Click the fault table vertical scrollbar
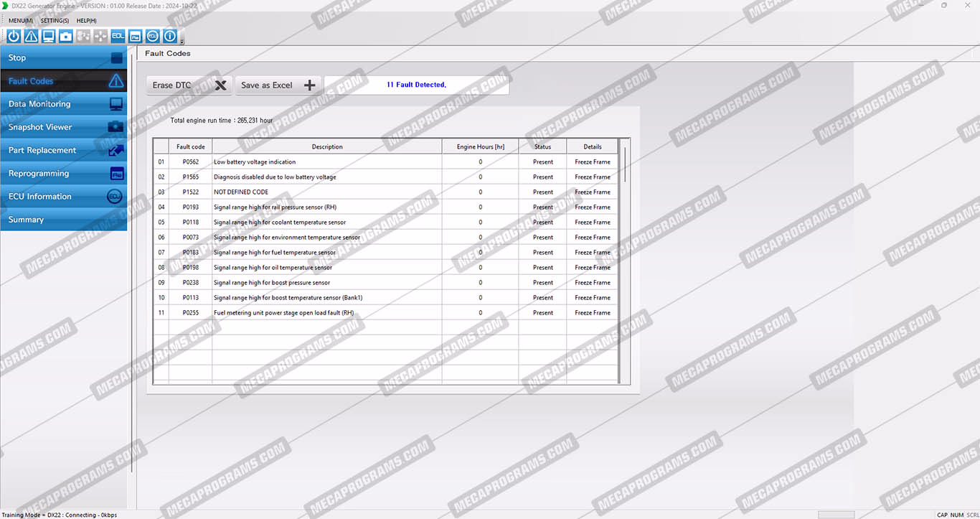The image size is (980, 519). 626,165
